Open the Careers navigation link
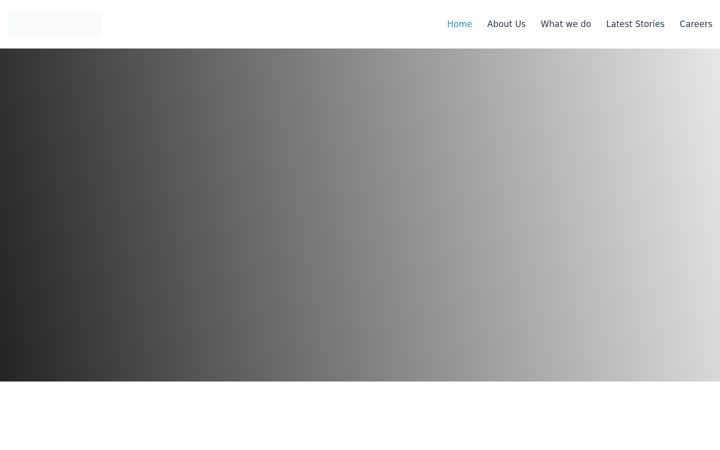 click(696, 24)
